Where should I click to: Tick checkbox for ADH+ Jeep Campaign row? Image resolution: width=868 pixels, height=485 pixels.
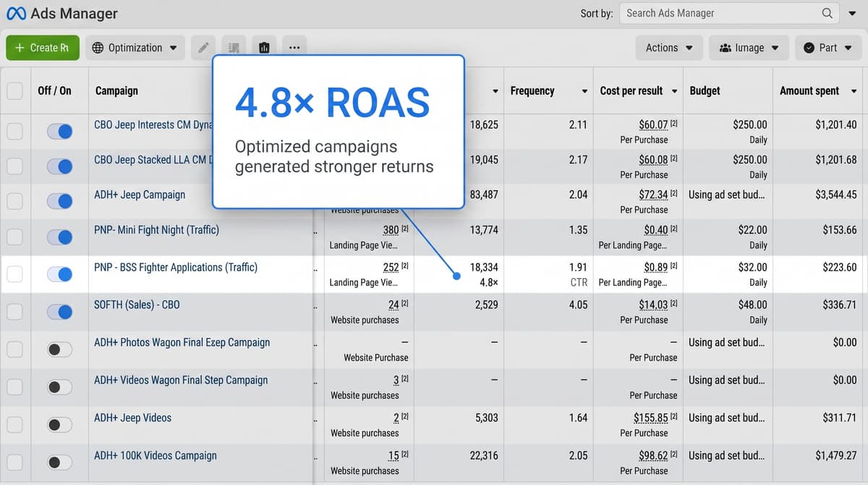[x=14, y=201]
